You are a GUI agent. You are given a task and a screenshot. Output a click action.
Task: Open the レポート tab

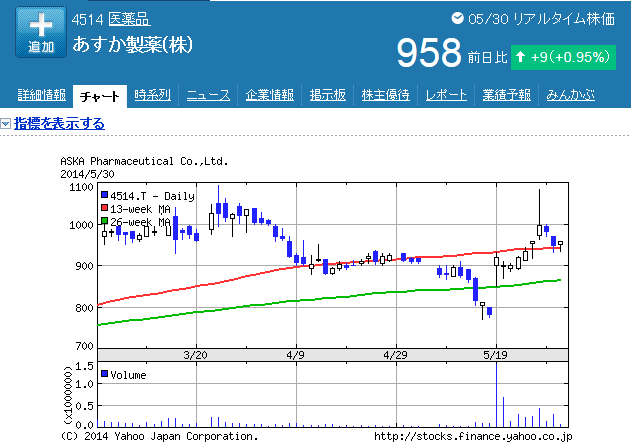click(x=446, y=95)
